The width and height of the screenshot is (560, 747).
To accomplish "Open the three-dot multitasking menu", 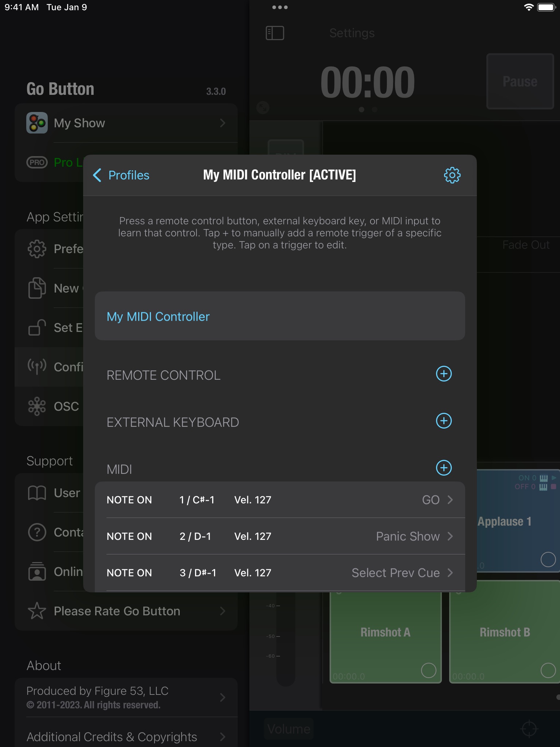I will (x=280, y=7).
